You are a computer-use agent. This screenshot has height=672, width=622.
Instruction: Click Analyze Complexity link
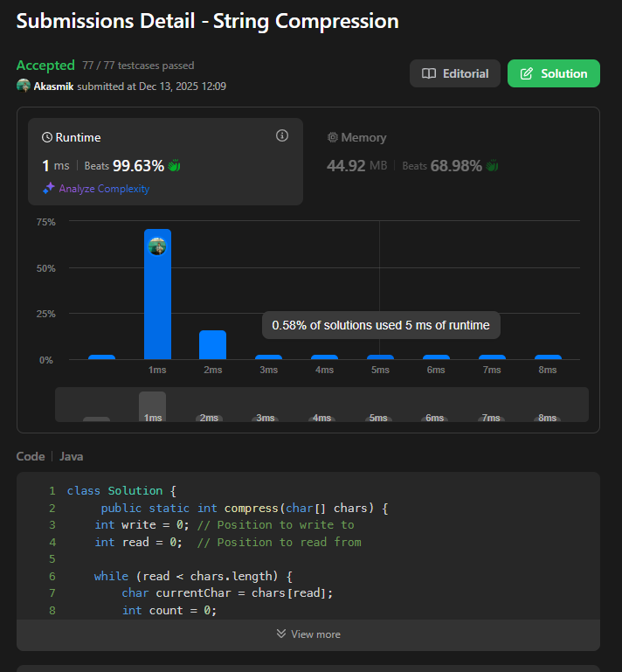pos(104,189)
